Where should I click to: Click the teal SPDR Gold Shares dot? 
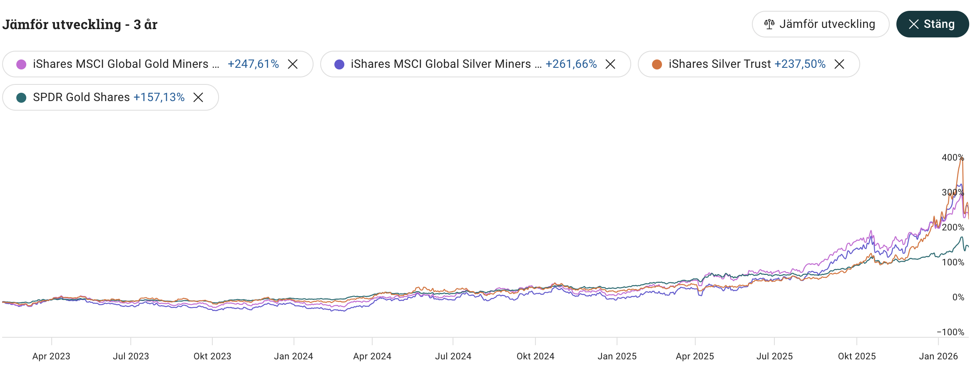coord(21,97)
